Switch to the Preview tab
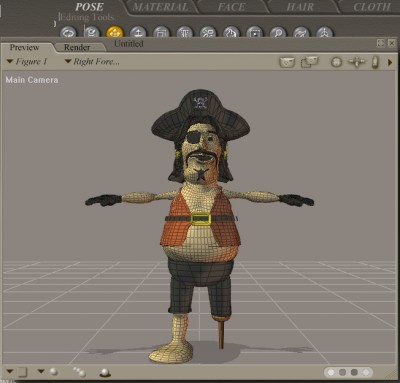 click(24, 47)
